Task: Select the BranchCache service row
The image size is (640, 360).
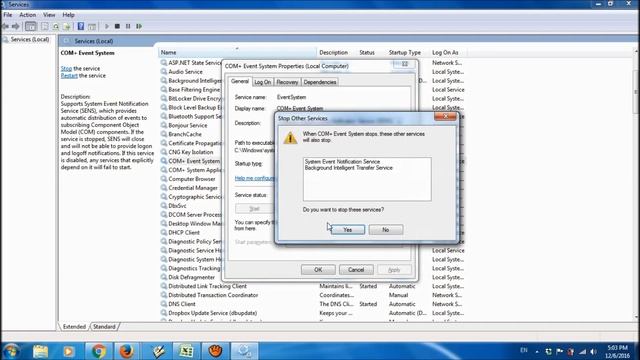Action: (185, 134)
